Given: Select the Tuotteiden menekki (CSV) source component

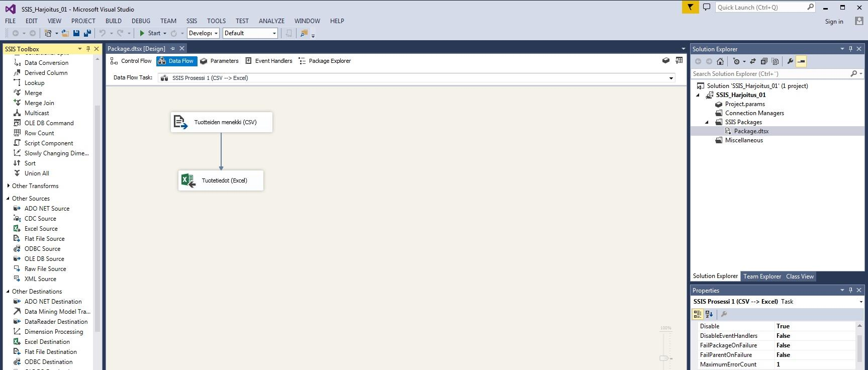Looking at the screenshot, I should [222, 122].
